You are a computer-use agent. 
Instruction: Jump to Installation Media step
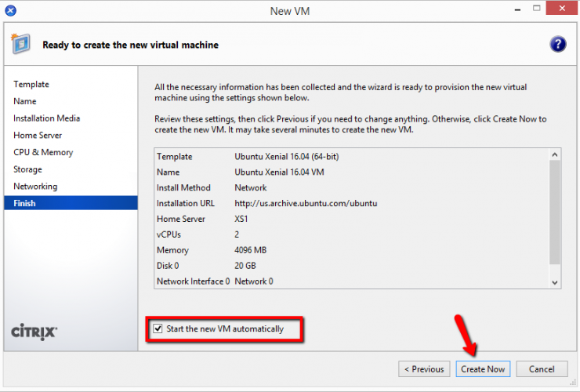[x=46, y=118]
